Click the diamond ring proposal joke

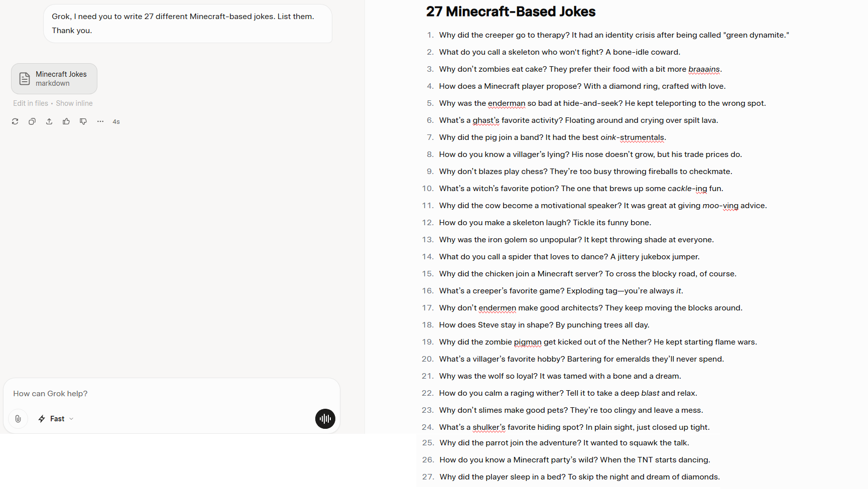coord(582,86)
